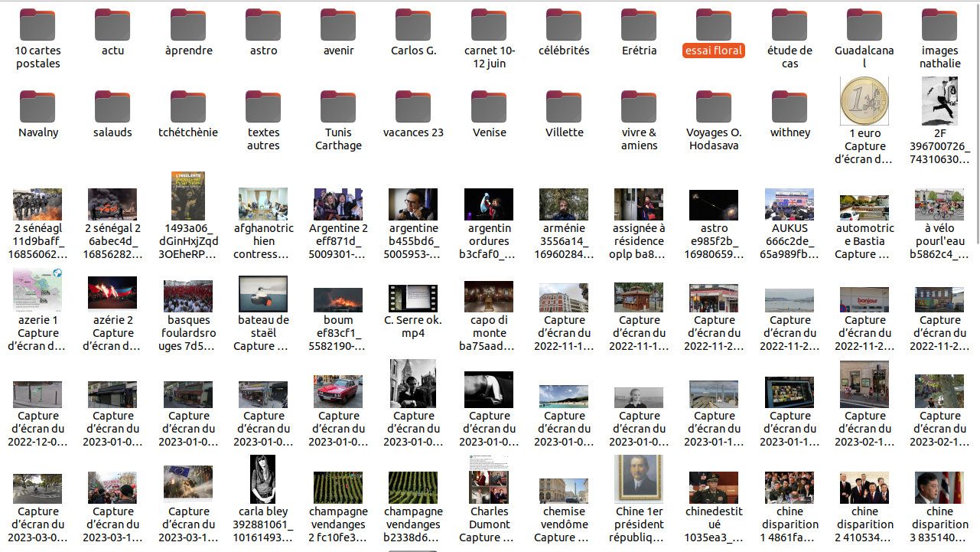Image resolution: width=980 pixels, height=552 pixels.
Task: Select the "Voyages O. Hodasava" folder
Action: 713,107
